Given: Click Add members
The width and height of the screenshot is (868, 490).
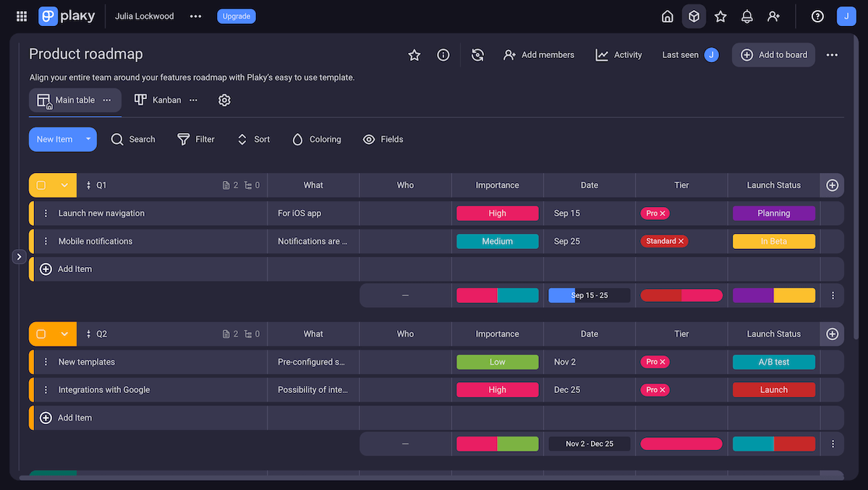Looking at the screenshot, I should [x=538, y=54].
